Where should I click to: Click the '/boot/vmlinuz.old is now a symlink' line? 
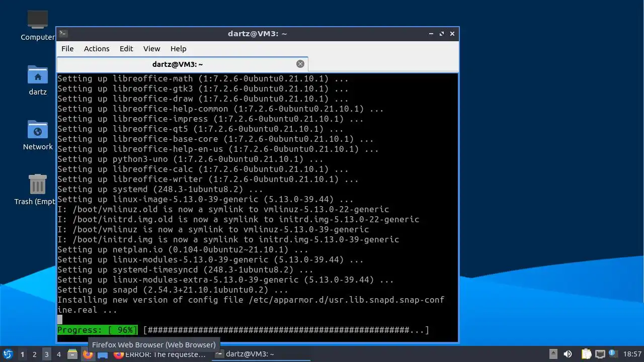(x=223, y=209)
